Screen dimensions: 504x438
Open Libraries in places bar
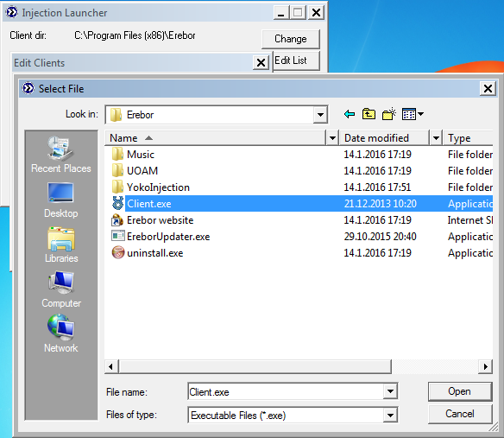[61, 244]
